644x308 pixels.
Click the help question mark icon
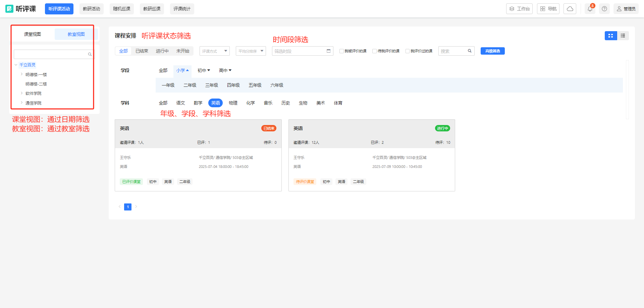(x=604, y=9)
